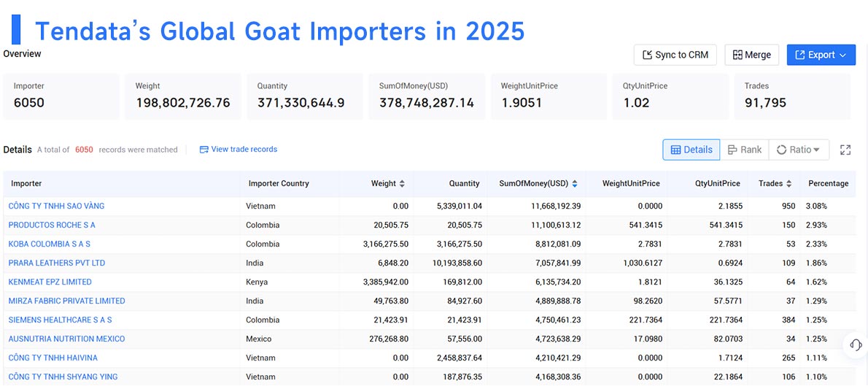Click the Merge button
Viewport: 868px width, 389px height.
click(752, 55)
